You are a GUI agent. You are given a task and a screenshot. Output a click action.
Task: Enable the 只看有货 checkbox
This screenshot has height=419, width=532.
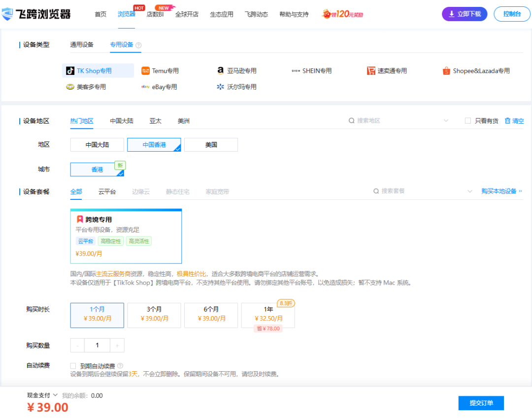pyautogui.click(x=468, y=121)
